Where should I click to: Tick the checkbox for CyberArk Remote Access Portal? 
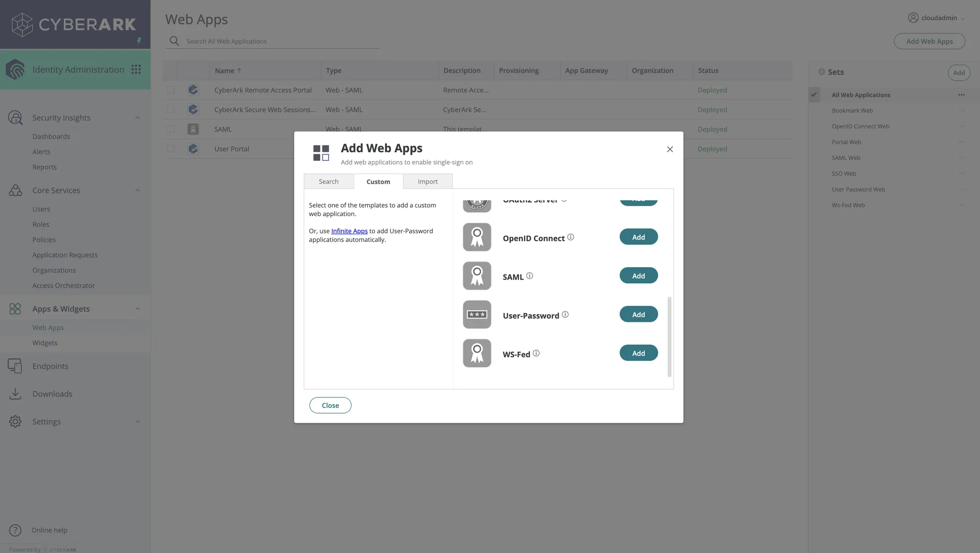pos(171,90)
